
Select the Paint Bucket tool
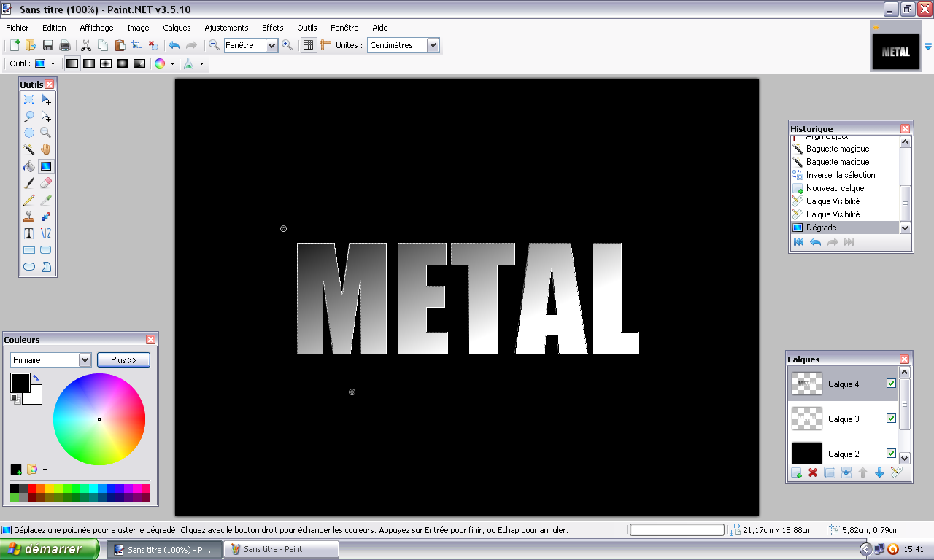[29, 166]
